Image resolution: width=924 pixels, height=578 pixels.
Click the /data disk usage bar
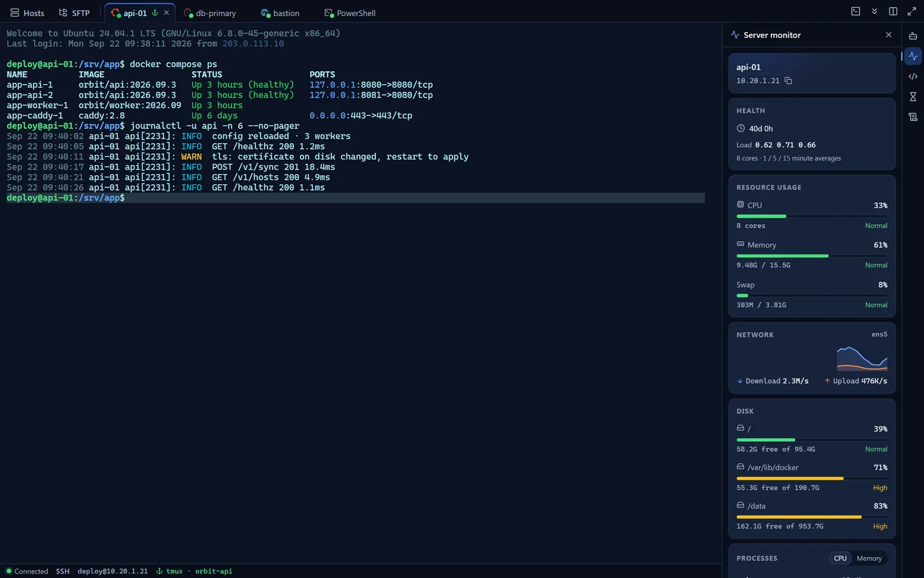click(812, 517)
